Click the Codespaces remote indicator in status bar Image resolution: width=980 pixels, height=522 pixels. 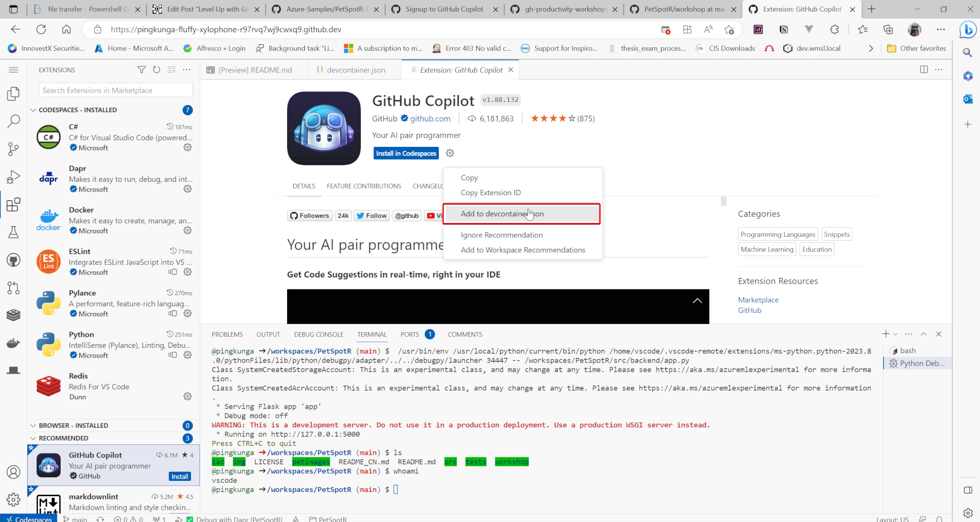click(x=29, y=518)
